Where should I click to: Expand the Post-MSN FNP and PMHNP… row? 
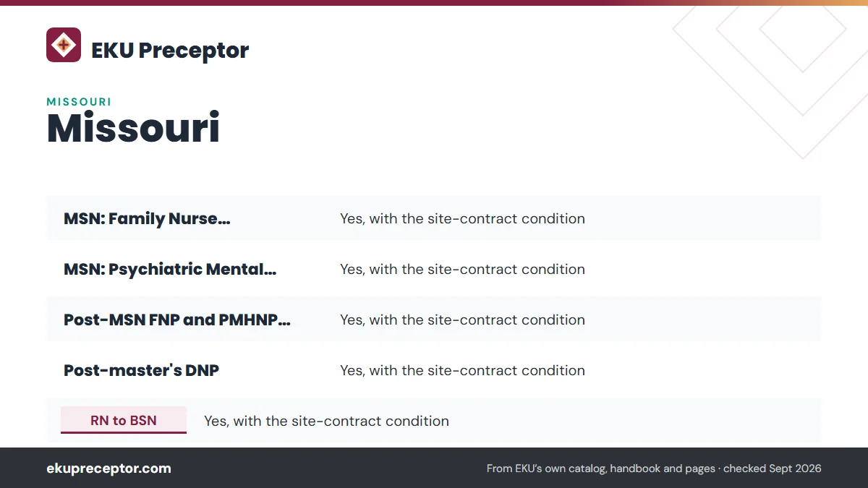434,320
